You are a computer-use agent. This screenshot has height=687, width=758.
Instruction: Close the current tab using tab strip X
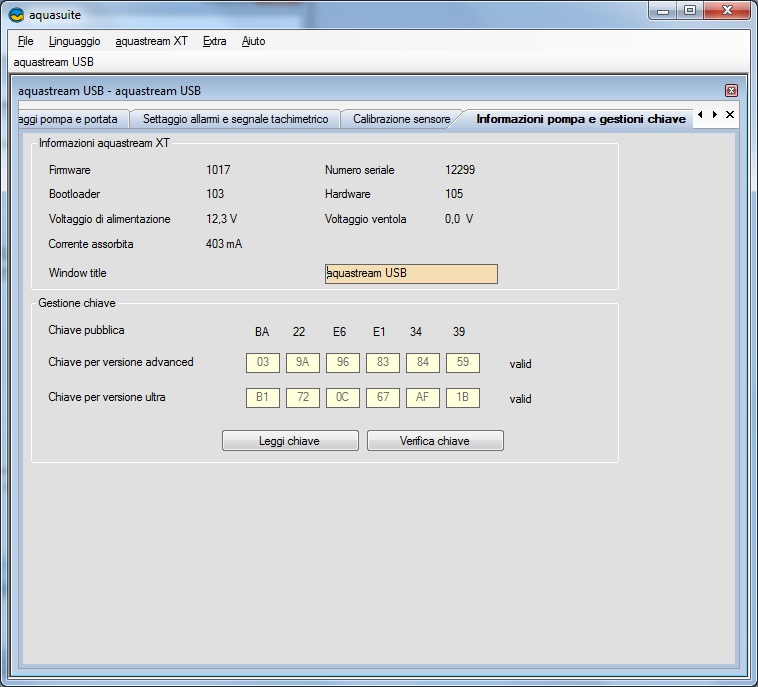(x=730, y=115)
